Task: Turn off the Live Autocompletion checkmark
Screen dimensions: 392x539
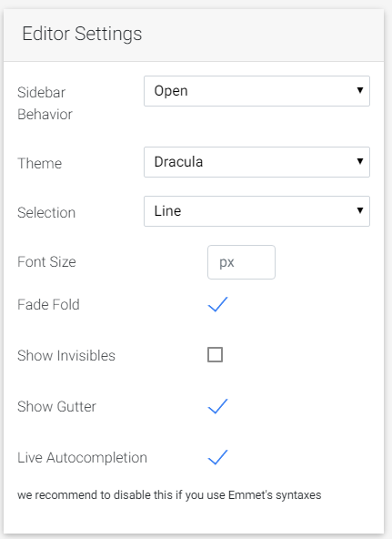Action: (x=217, y=457)
